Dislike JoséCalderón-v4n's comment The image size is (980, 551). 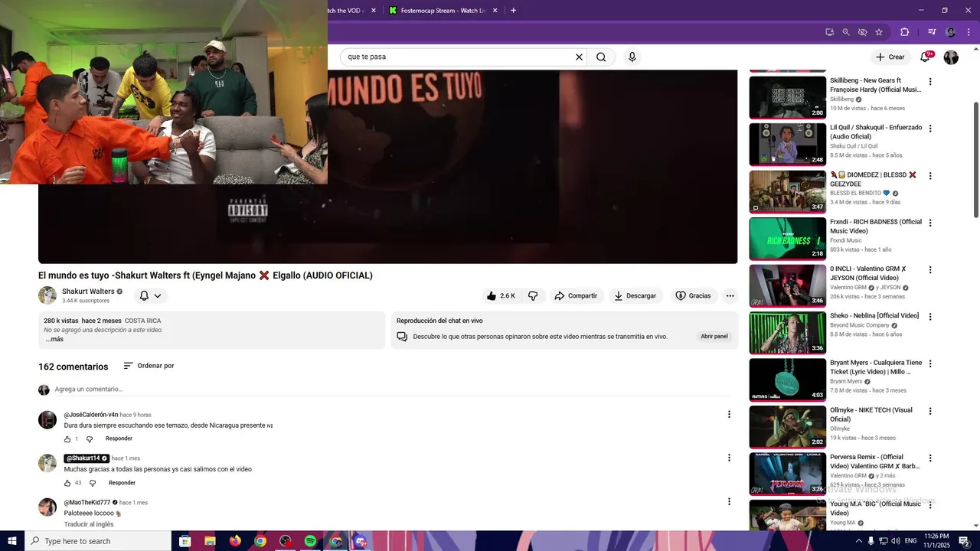point(90,439)
